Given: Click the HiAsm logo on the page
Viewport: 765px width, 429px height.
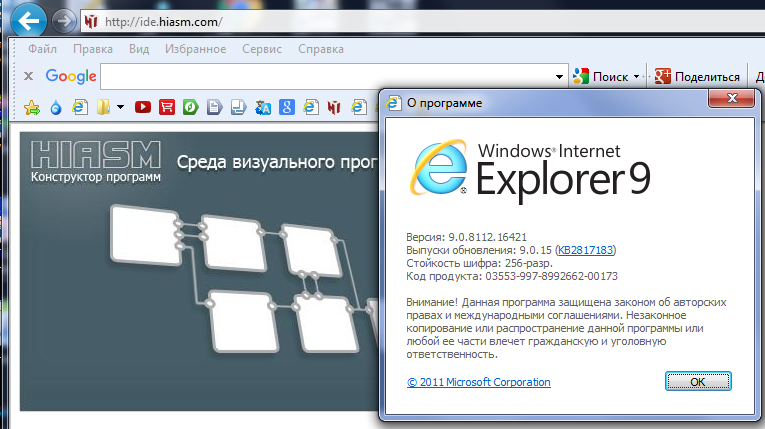Looking at the screenshot, I should click(x=95, y=162).
